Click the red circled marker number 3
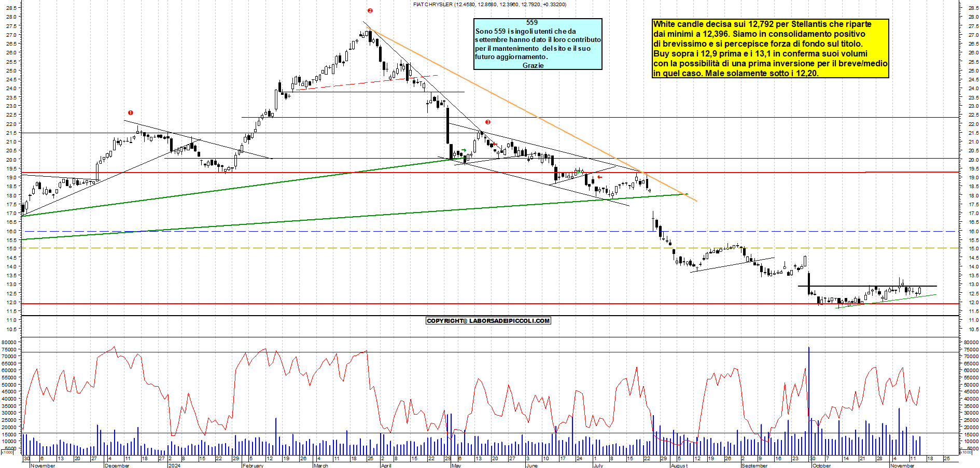Image resolution: width=980 pixels, height=468 pixels. (x=487, y=122)
